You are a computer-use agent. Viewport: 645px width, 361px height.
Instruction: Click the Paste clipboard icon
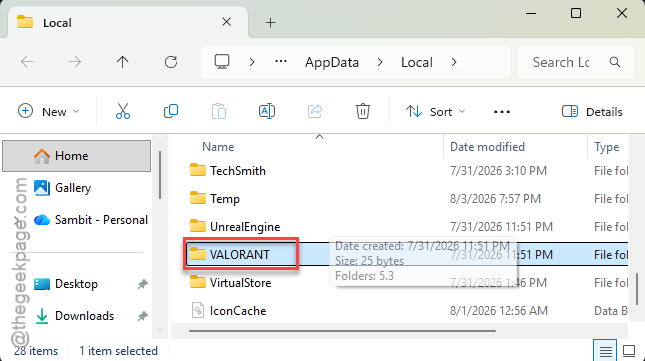coord(219,111)
